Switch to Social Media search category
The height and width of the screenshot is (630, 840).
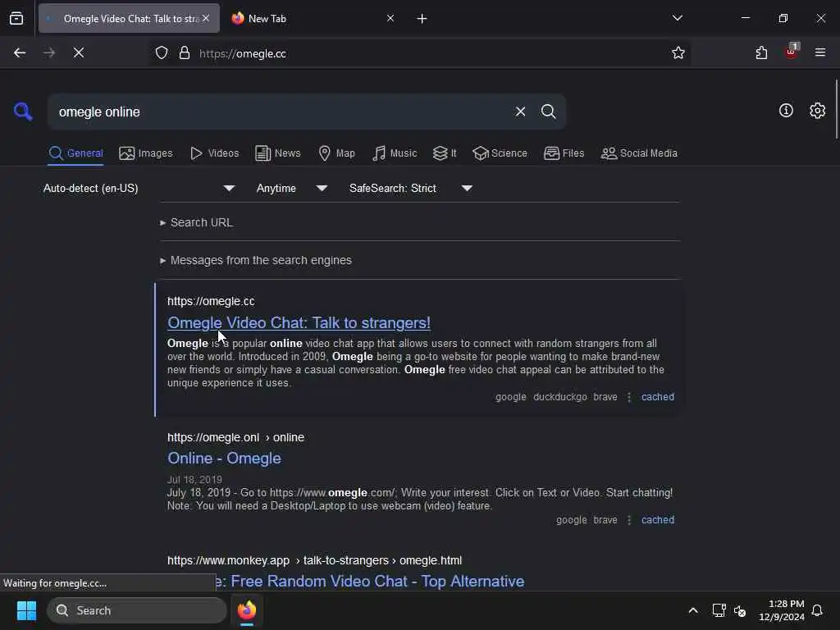coord(639,153)
